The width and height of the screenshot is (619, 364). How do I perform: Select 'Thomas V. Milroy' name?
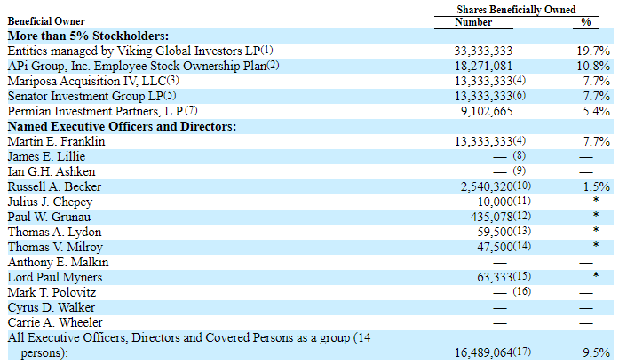(55, 247)
